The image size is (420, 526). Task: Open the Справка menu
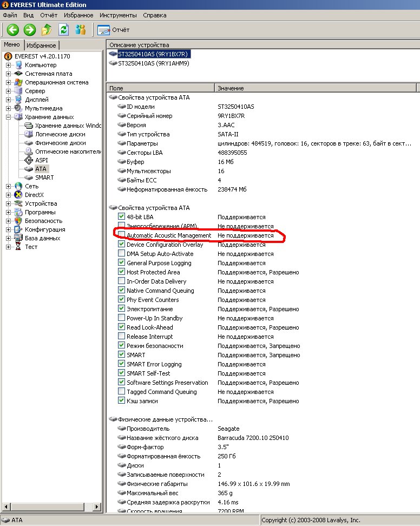point(155,15)
